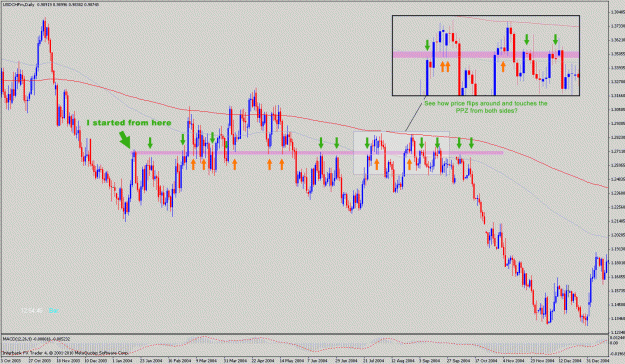Click the cyan Bar label beside the timer
Viewport: 625px width, 364px height.
click(x=54, y=310)
